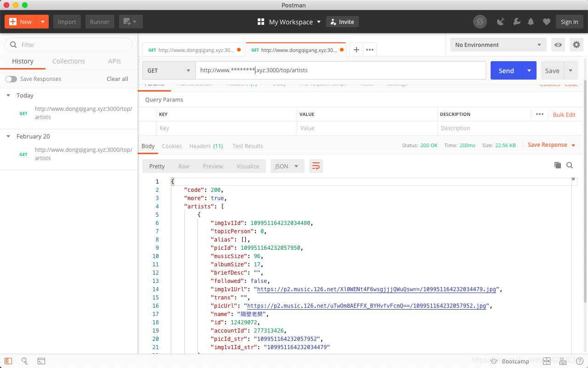Click the Invite button
588x368 pixels.
tap(342, 22)
